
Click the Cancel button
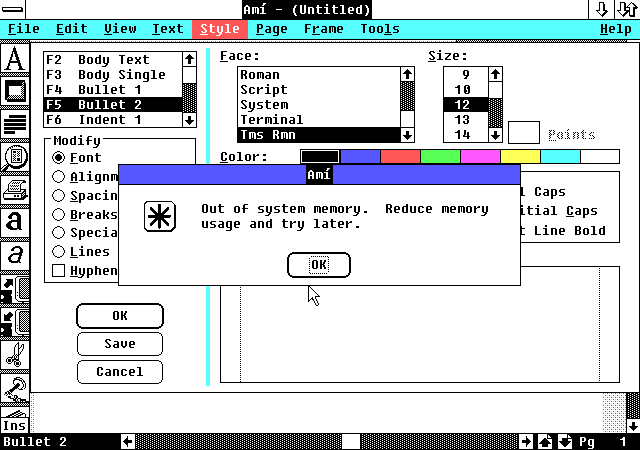[x=120, y=372]
